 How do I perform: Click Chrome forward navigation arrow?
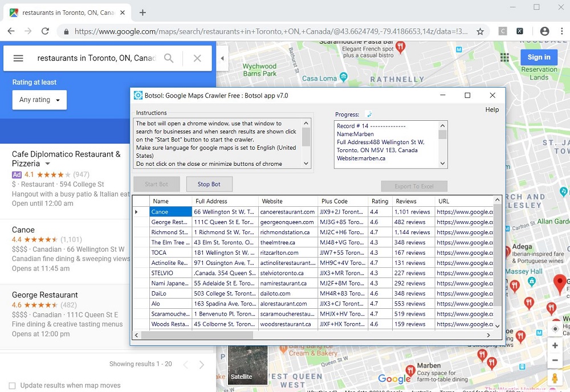(x=28, y=31)
